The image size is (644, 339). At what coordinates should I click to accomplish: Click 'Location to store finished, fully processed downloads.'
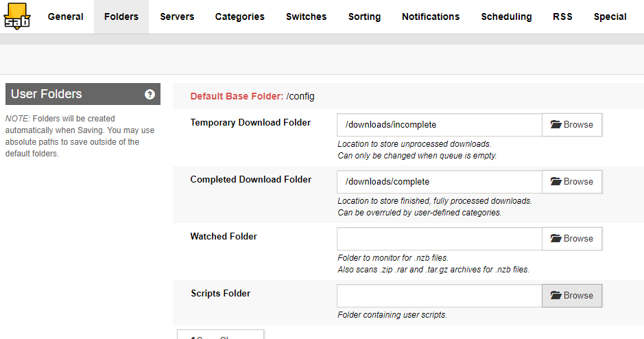[x=435, y=201]
